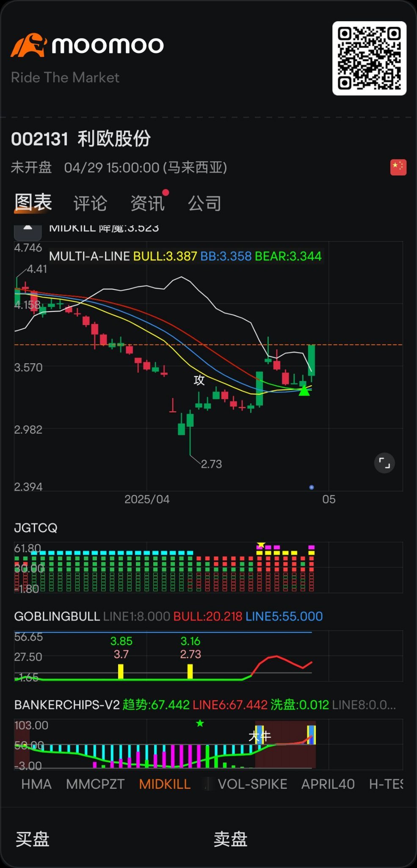
Task: Open the 买盘 bid panel
Action: pos(33,839)
